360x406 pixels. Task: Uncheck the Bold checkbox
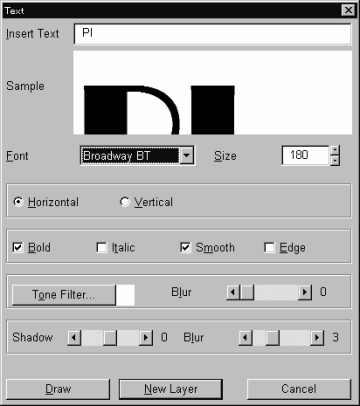18,247
